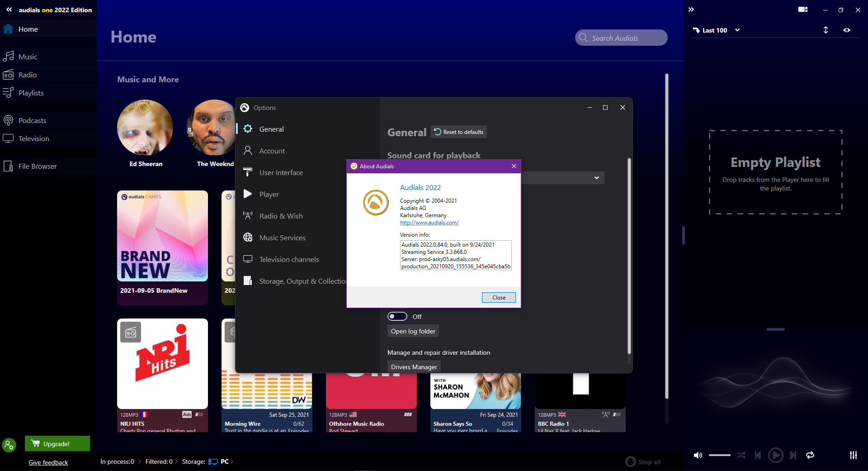This screenshot has width=868, height=471.
Task: Click the Upgrade! button
Action: coord(57,443)
